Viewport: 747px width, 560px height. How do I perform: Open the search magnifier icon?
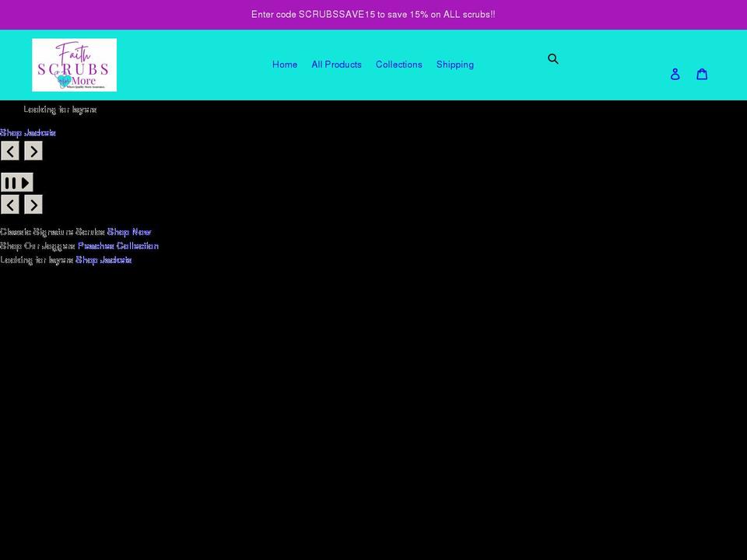(x=552, y=58)
